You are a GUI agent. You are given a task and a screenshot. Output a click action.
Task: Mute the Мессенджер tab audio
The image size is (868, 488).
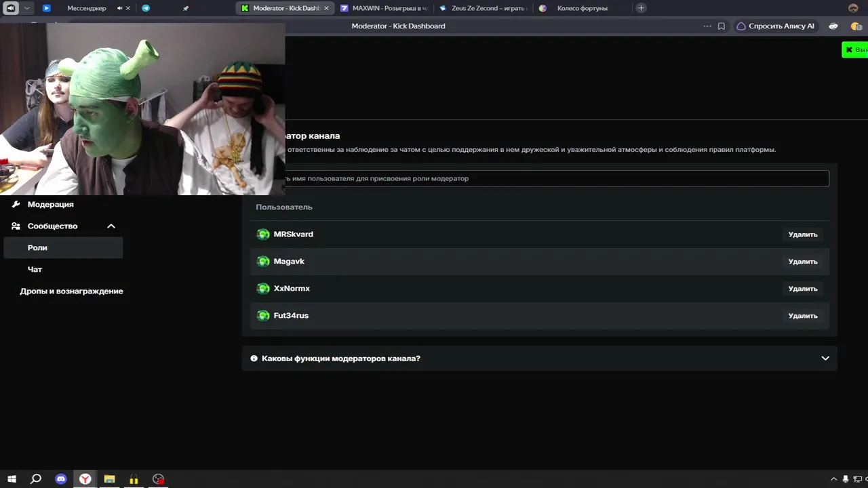pos(119,8)
